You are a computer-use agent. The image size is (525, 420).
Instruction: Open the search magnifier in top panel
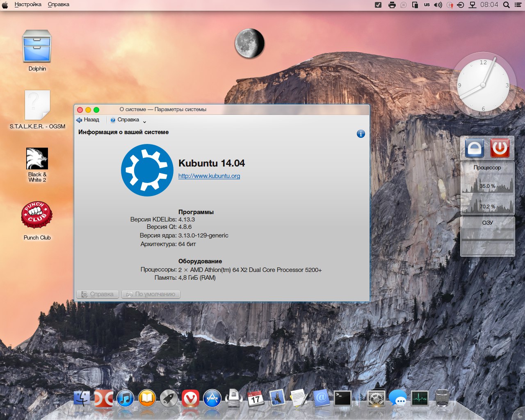pos(507,5)
